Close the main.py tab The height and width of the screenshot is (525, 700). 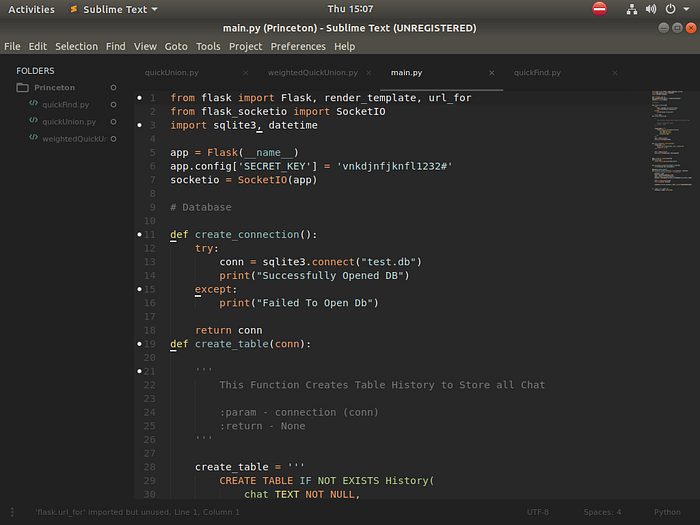pos(492,72)
